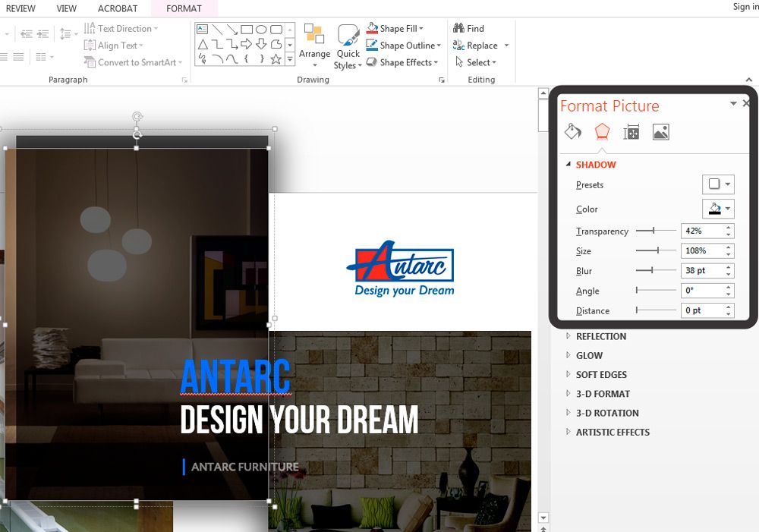Screen dimensions: 759x532
Task: Open Size & Properties tab in Format Picture
Action: point(631,132)
